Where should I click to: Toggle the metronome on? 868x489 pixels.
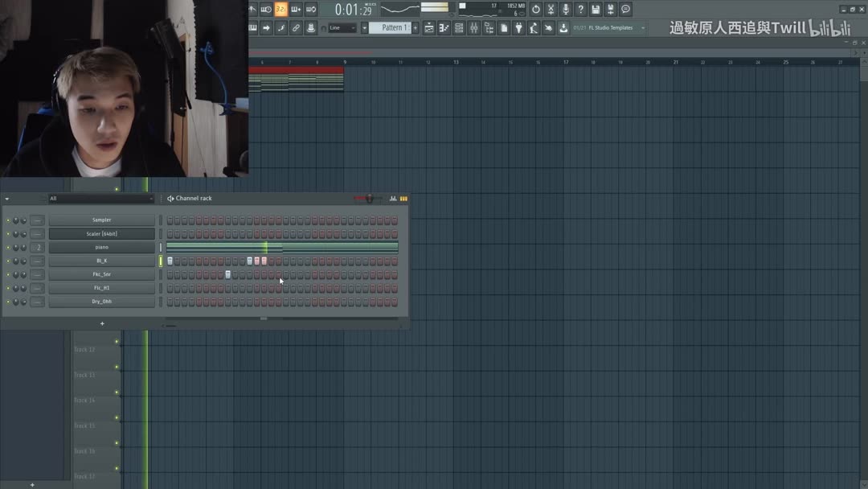coord(252,9)
